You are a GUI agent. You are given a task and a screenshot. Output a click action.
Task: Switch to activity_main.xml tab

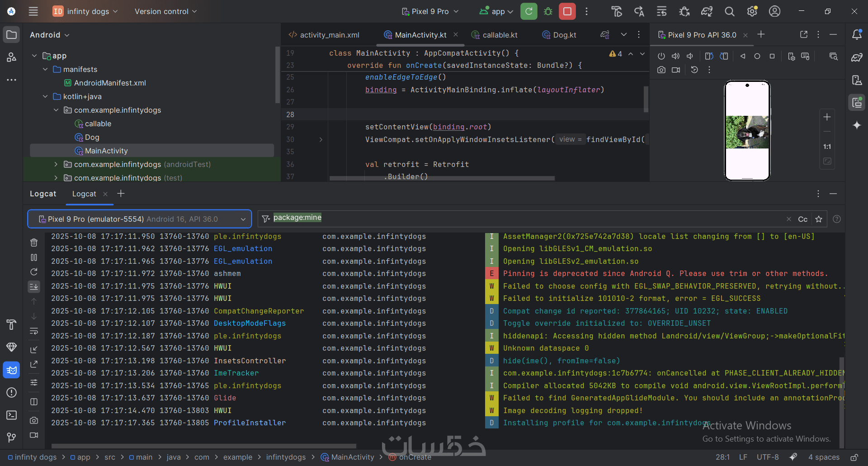(324, 35)
